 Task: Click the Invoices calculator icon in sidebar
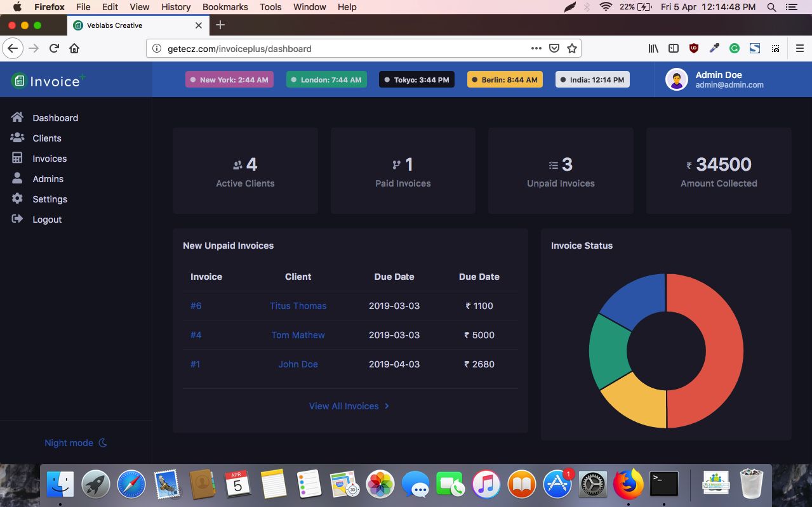click(17, 158)
